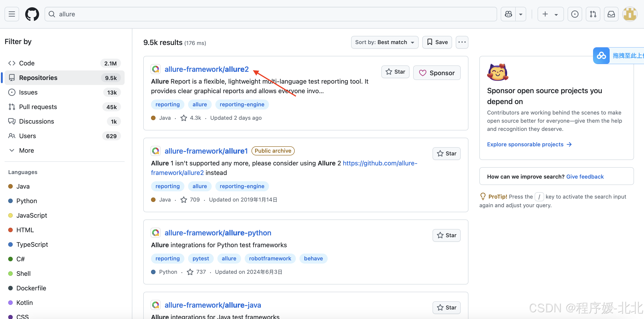The height and width of the screenshot is (319, 644).
Task: Focus the search field containing allure
Action: (271, 14)
